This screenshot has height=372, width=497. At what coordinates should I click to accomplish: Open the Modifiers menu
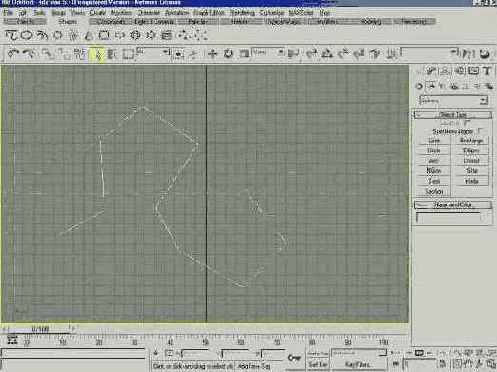coord(121,13)
